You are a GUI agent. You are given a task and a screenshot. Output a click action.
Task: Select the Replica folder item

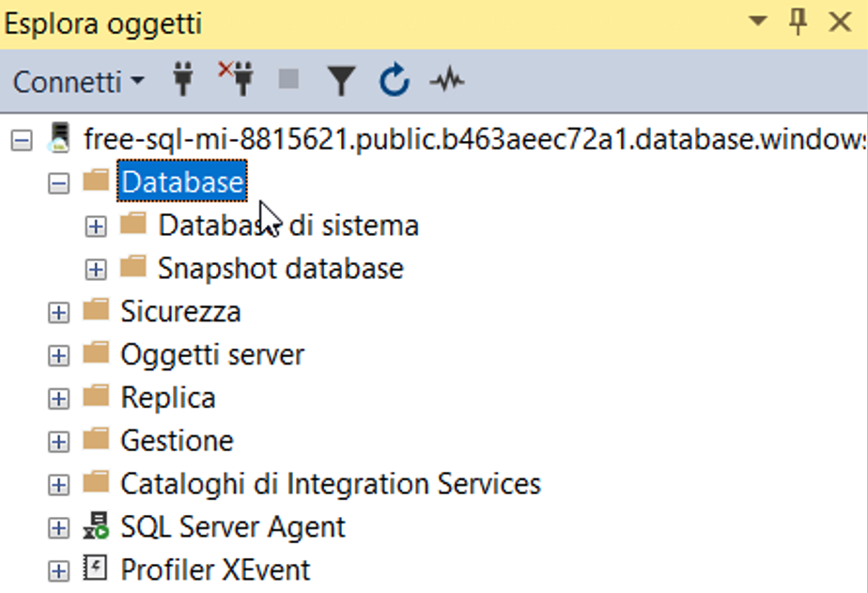pyautogui.click(x=167, y=398)
